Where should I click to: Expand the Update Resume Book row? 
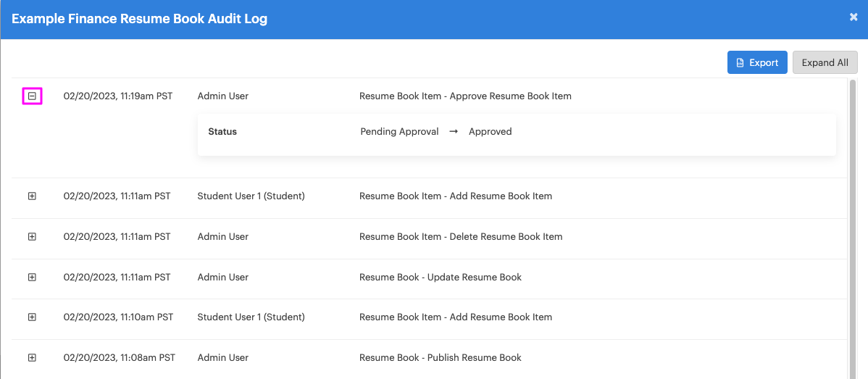click(32, 278)
